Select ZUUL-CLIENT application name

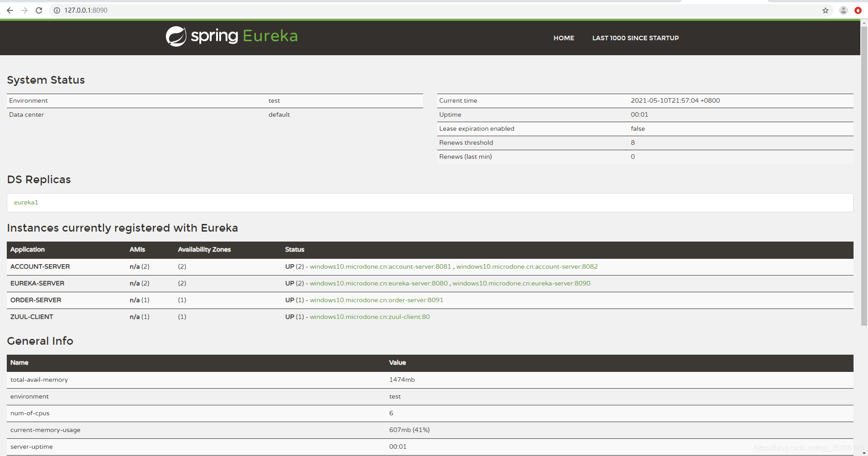32,317
